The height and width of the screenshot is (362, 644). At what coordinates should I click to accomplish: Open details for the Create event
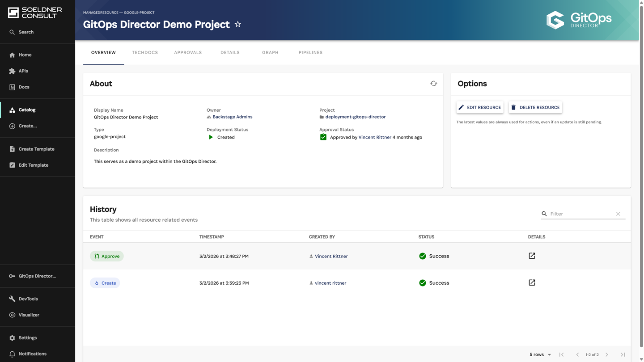click(532, 282)
